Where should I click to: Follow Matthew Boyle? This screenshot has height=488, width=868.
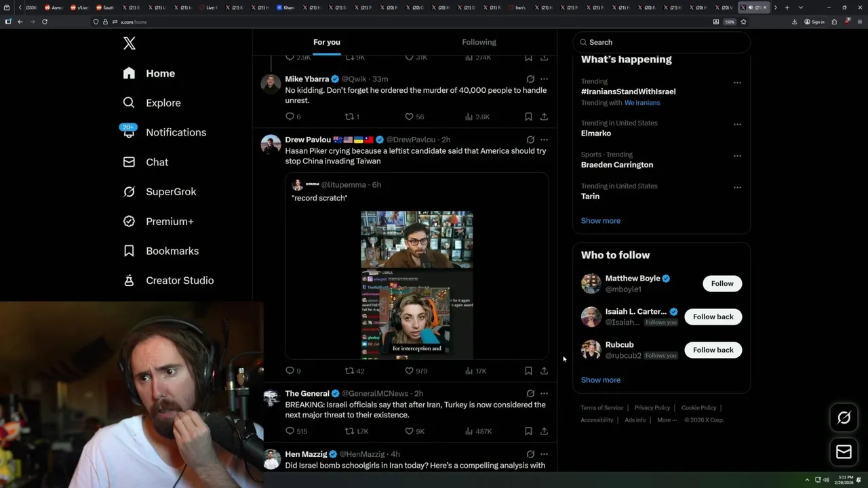click(722, 283)
